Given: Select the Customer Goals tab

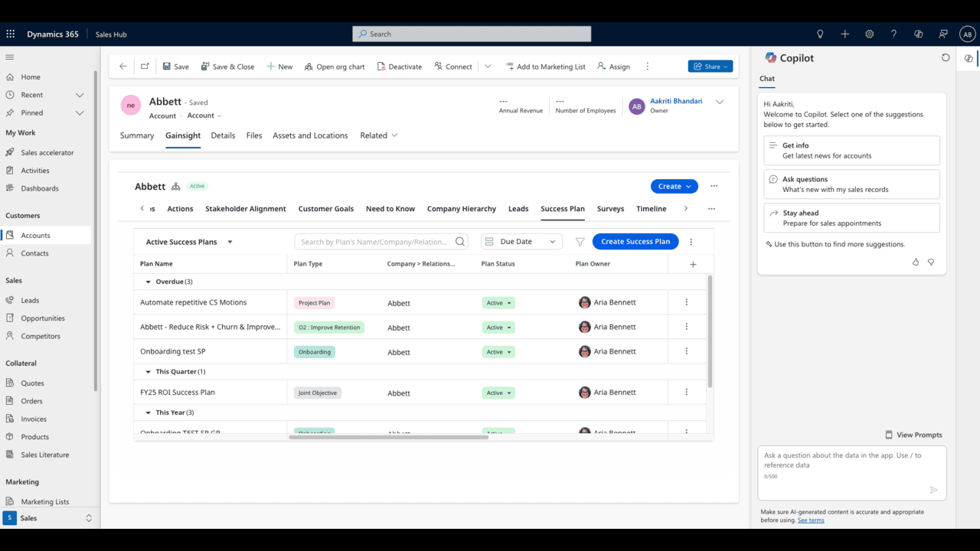Looking at the screenshot, I should tap(326, 209).
